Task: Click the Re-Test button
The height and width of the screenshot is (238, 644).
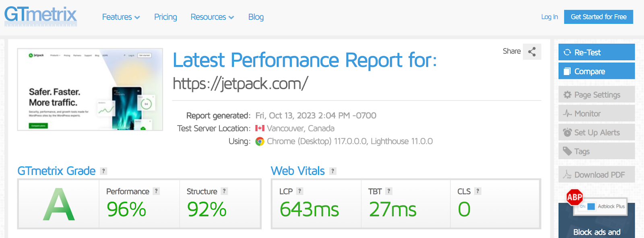Action: tap(597, 52)
